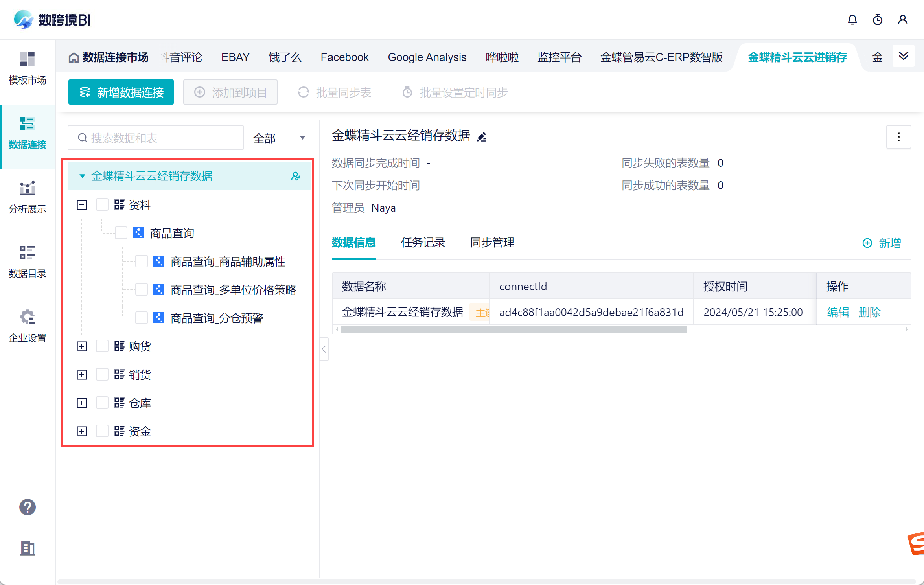This screenshot has height=585, width=924.
Task: Collapse the 资料 tree node
Action: pyautogui.click(x=82, y=205)
